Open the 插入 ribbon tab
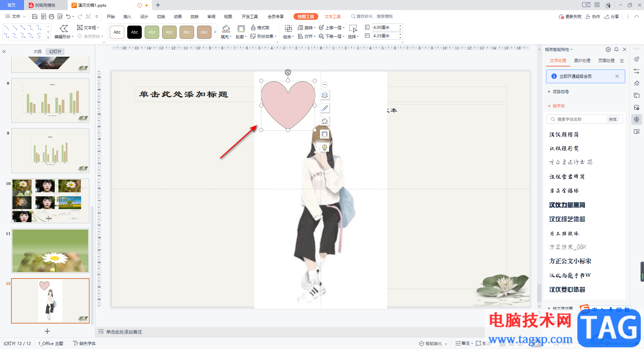The image size is (644, 349). click(127, 16)
